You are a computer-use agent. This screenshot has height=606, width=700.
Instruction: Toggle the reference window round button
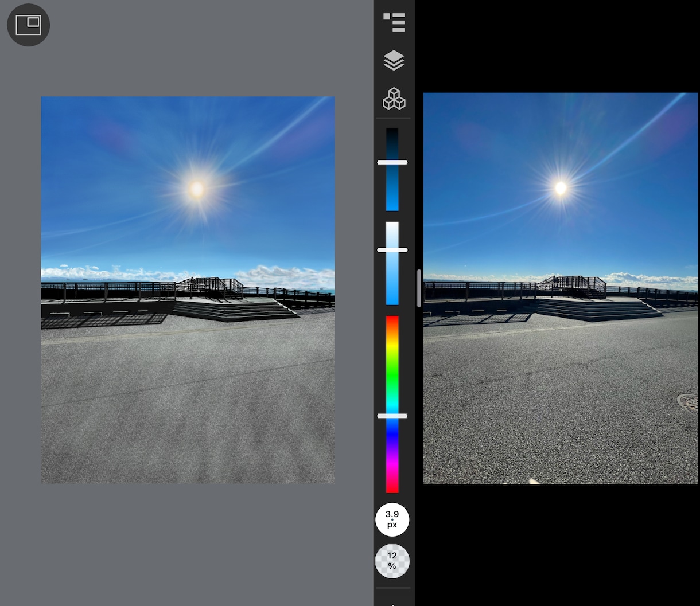pos(28,25)
